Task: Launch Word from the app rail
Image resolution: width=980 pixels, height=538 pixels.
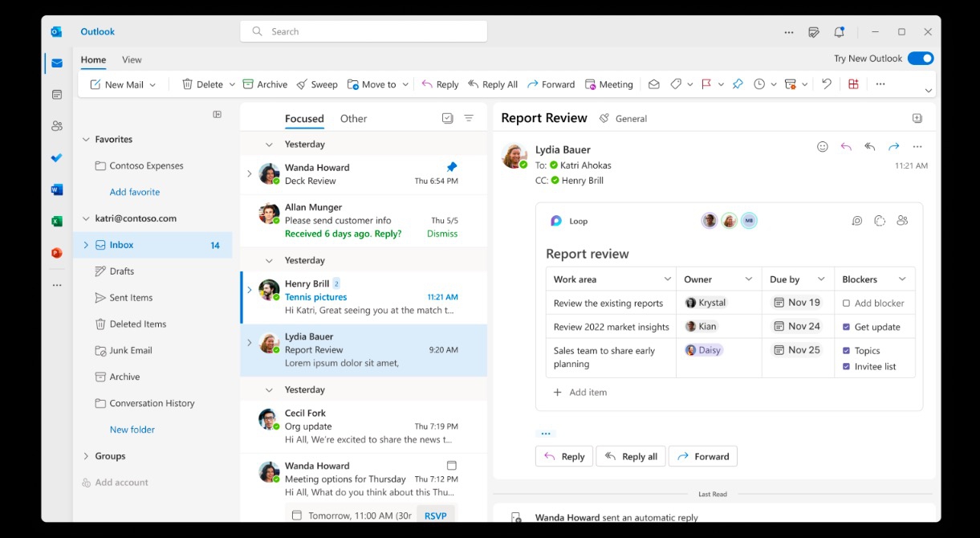Action: point(57,190)
